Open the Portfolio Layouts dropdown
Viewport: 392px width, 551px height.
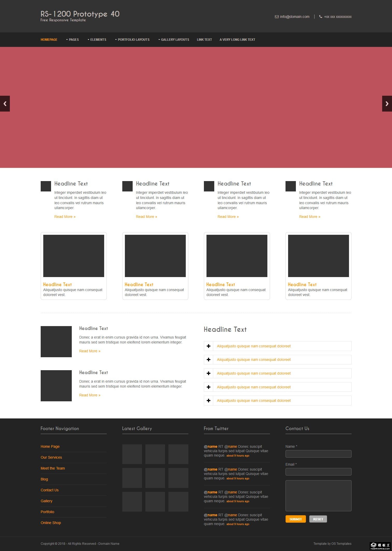132,40
